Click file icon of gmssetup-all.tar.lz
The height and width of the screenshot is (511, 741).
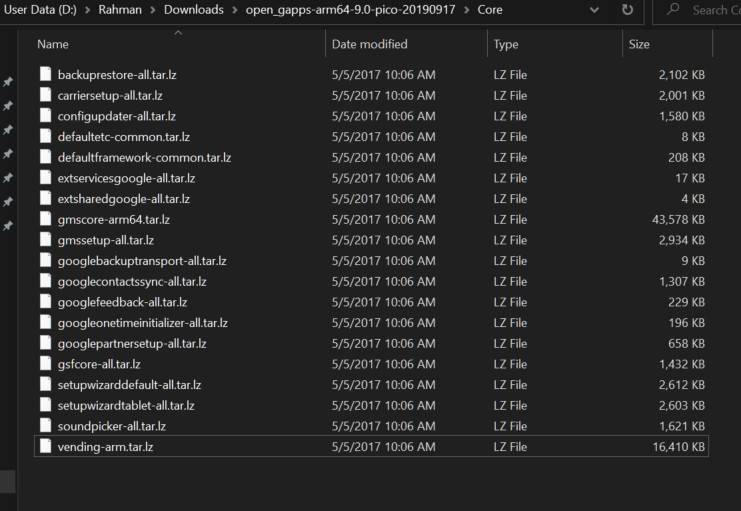pyautogui.click(x=45, y=240)
